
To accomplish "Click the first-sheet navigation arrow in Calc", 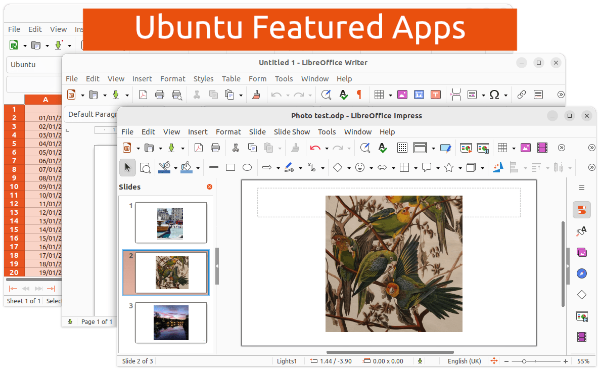I will pyautogui.click(x=13, y=289).
